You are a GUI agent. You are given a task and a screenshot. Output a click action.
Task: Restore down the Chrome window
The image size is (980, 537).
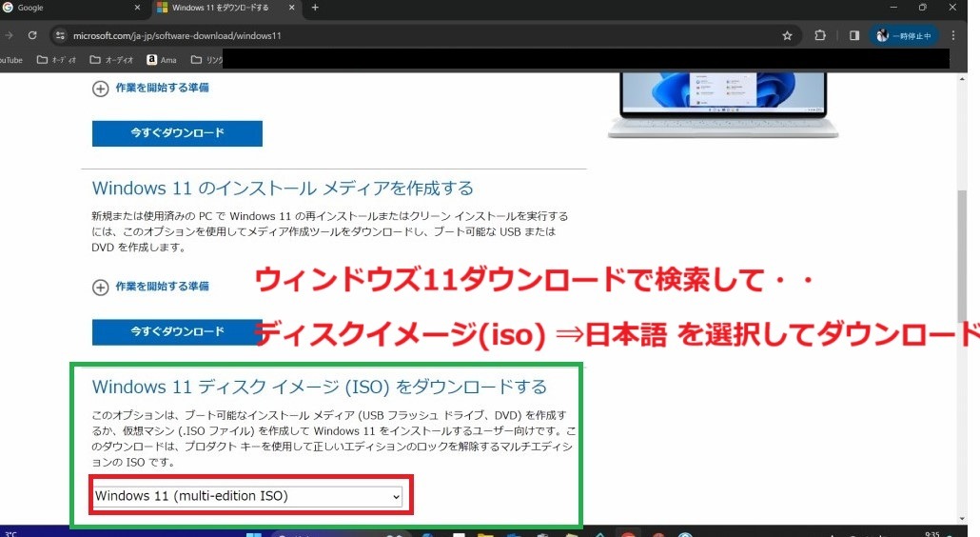tap(923, 8)
